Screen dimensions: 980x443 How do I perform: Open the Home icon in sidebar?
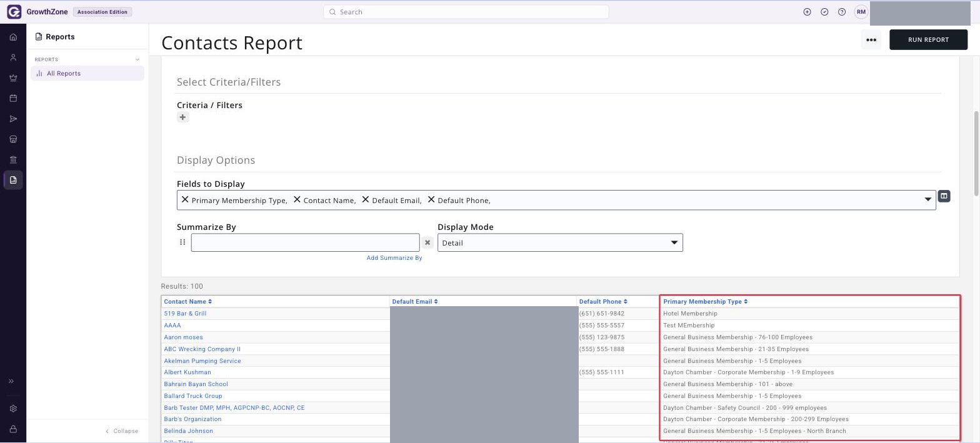(13, 37)
